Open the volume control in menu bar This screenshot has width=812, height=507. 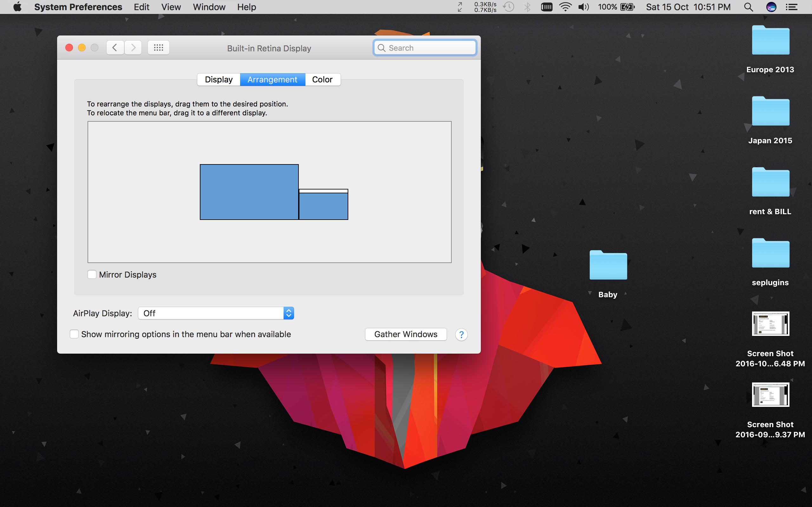pos(584,7)
